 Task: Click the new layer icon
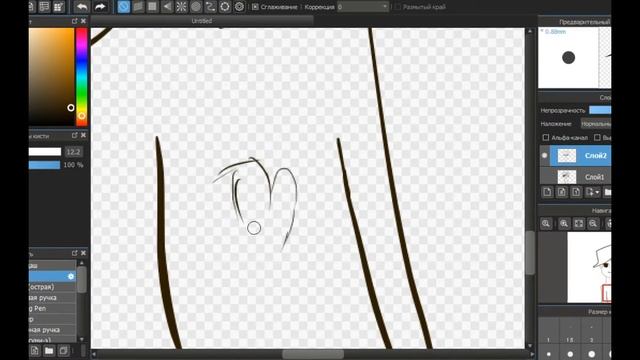click(547, 192)
